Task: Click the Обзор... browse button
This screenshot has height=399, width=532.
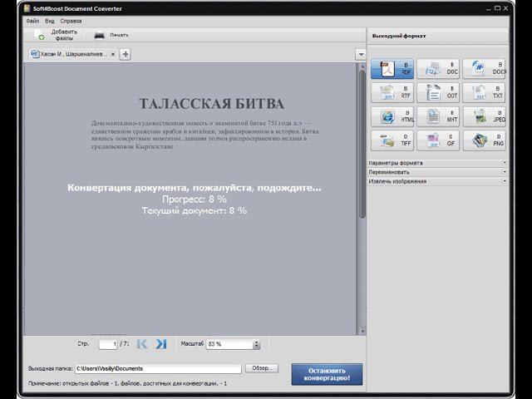Action: pos(262,368)
